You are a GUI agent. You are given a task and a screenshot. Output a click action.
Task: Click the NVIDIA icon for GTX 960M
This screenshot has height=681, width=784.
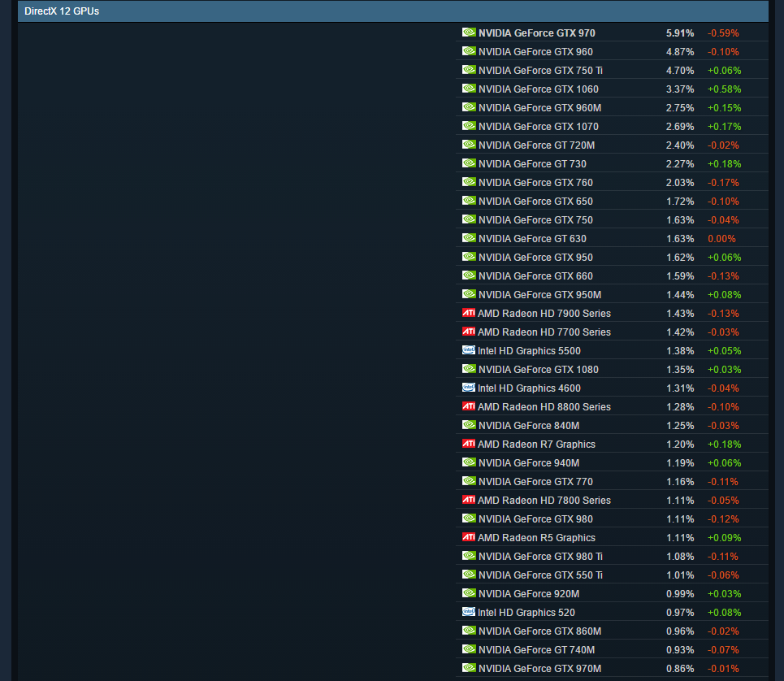(x=469, y=107)
